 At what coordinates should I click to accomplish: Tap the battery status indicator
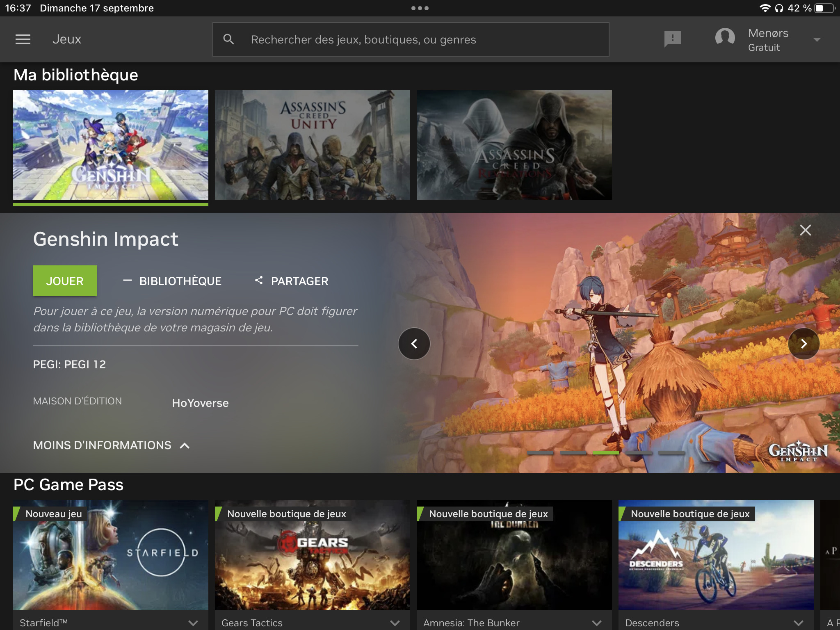[824, 8]
